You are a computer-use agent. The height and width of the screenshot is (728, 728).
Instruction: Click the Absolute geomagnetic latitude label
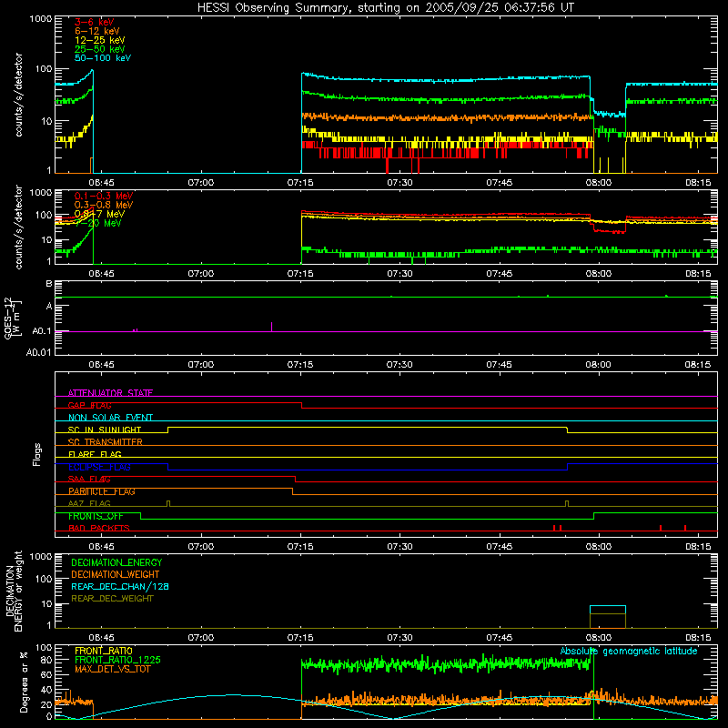pyautogui.click(x=629, y=652)
